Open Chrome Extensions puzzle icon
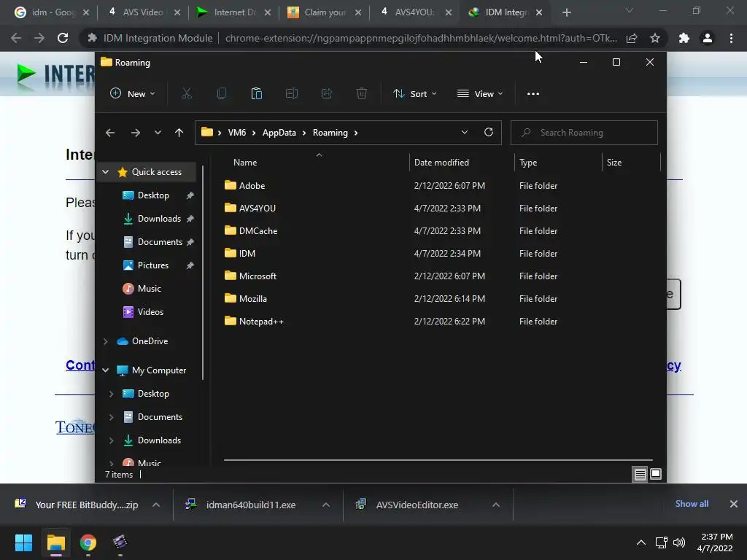Viewport: 747px width, 560px height. (x=684, y=38)
